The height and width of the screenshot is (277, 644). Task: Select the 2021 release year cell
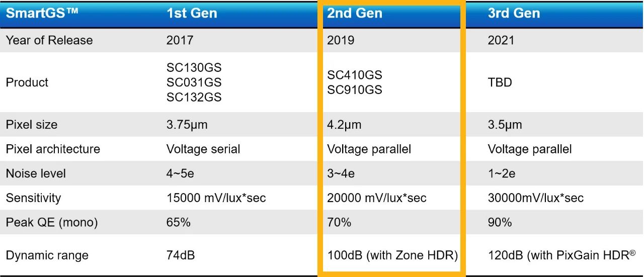[x=501, y=40]
